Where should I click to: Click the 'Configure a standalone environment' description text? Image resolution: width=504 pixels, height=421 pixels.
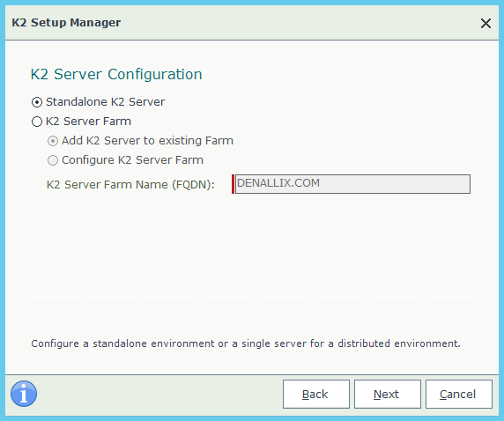[x=246, y=343]
